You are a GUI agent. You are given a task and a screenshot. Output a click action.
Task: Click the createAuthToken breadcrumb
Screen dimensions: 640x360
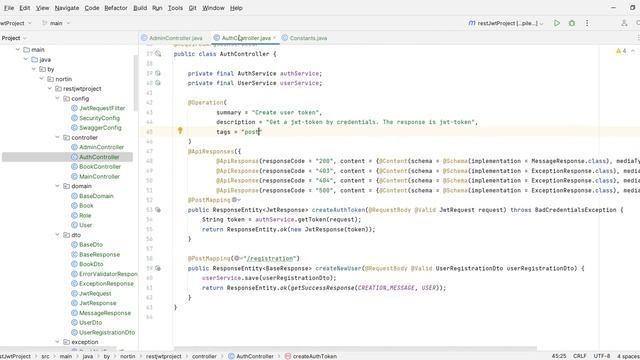click(x=311, y=356)
